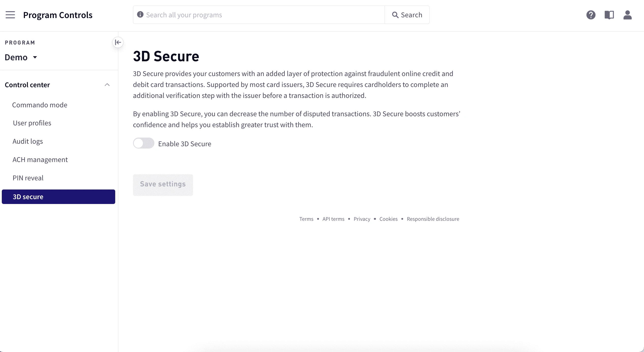This screenshot has height=352, width=644.
Task: Open the documentation book icon
Action: coord(609,15)
